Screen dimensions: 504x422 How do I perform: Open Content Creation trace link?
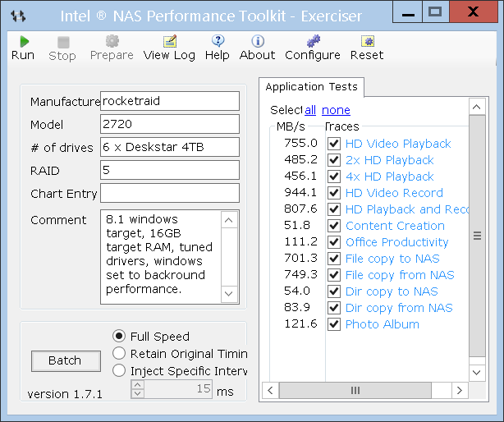(395, 226)
